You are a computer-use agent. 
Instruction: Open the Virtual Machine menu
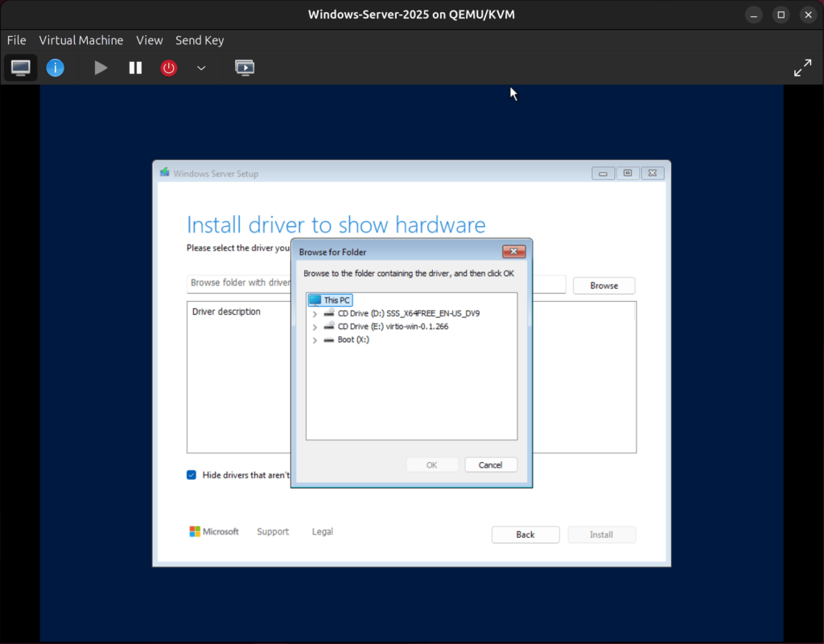coord(80,40)
